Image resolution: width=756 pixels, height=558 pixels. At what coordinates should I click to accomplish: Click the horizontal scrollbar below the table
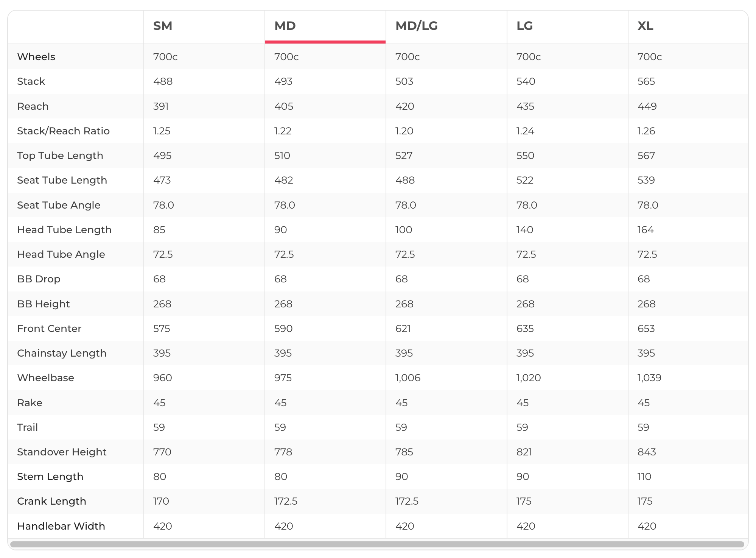tap(377, 544)
